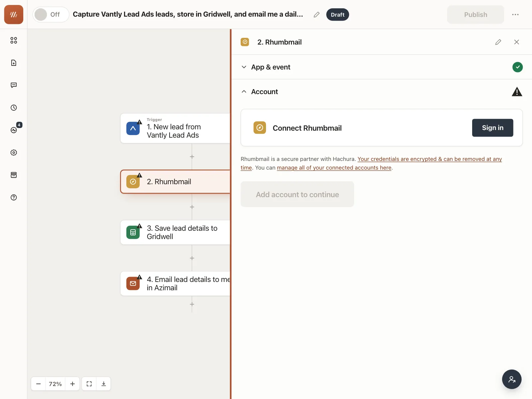The width and height of the screenshot is (532, 399).
Task: Open the apps grid in the sidebar
Action: click(x=14, y=40)
